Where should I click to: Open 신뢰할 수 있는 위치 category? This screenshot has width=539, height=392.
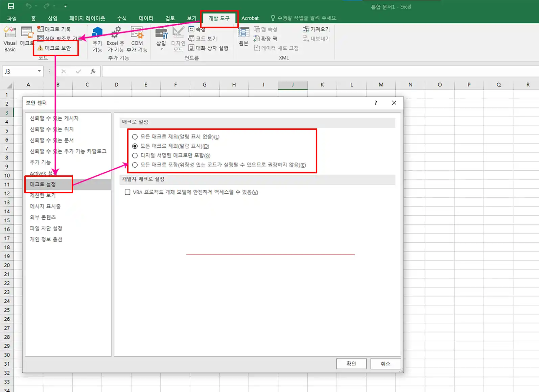click(x=68, y=129)
